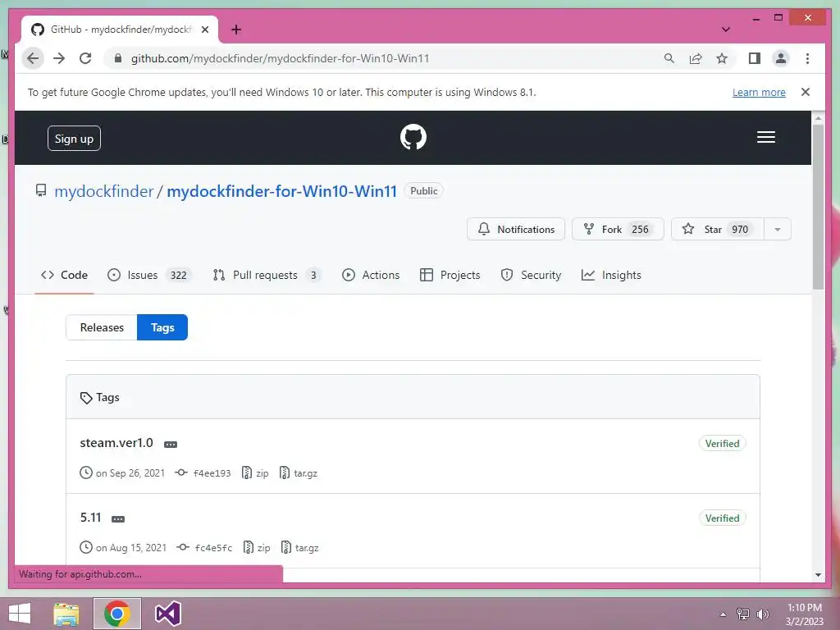Viewport: 840px width, 630px height.
Task: Download zip for tag 5.11
Action: coord(257,547)
